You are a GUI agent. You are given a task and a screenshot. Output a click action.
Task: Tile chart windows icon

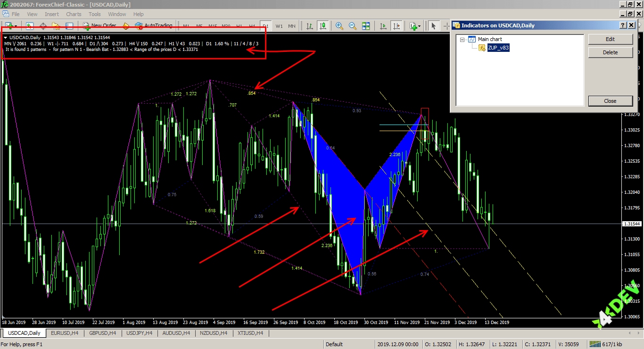tap(366, 26)
